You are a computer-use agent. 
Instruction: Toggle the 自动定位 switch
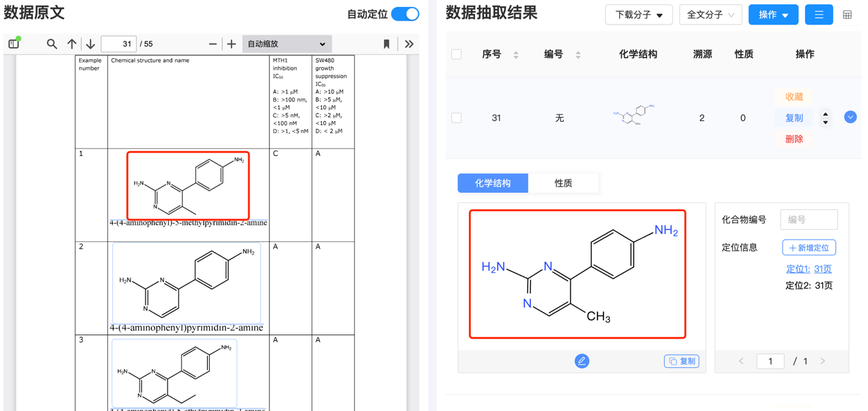coord(405,14)
